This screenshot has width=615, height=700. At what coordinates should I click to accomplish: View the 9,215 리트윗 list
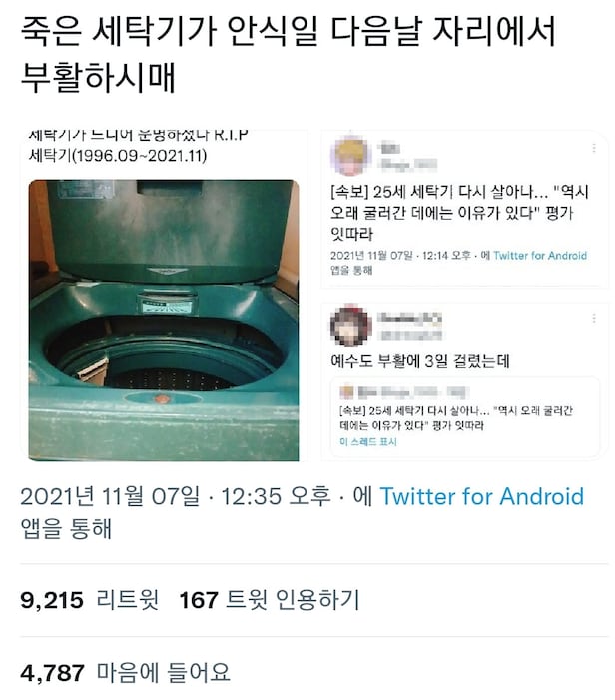coord(89,599)
